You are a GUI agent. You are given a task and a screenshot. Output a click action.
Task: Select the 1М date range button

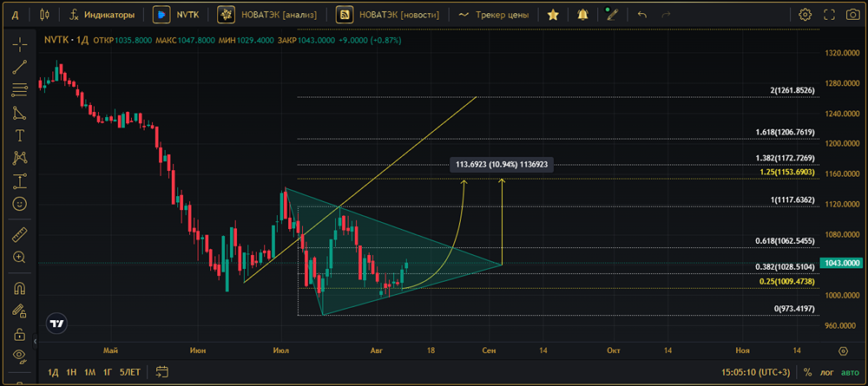90,372
